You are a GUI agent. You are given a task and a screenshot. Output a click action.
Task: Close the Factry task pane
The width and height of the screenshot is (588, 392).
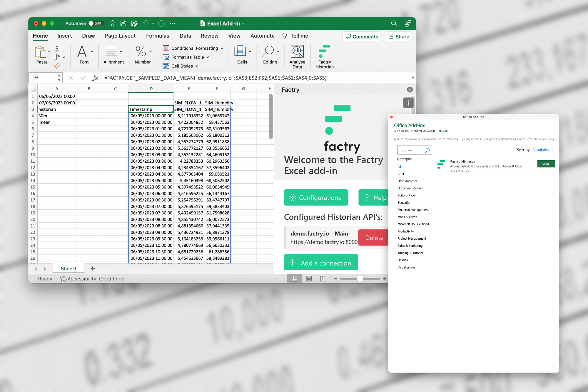click(x=410, y=90)
